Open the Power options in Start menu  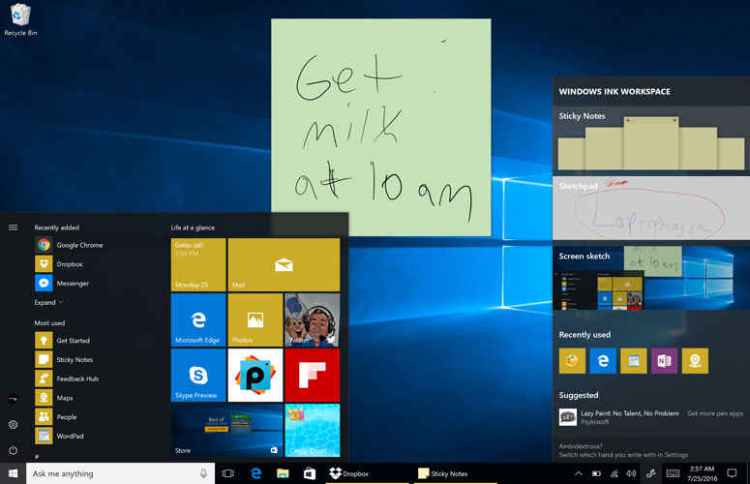[13, 450]
